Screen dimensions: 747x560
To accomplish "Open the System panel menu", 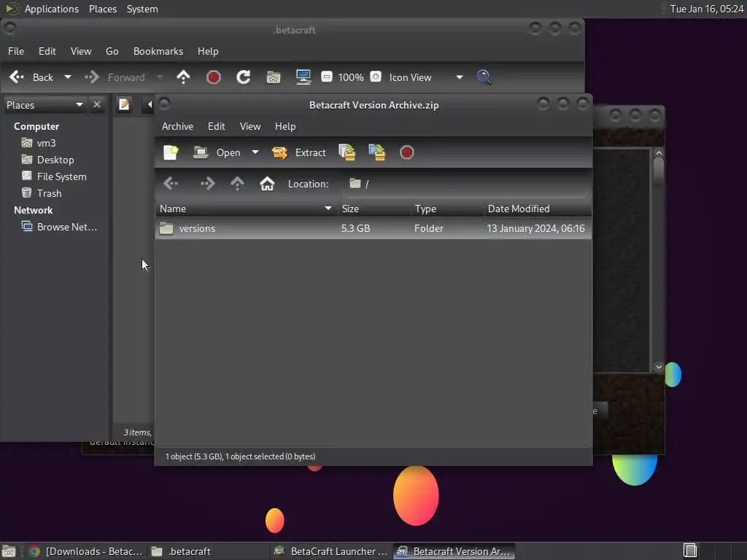I will (x=142, y=9).
